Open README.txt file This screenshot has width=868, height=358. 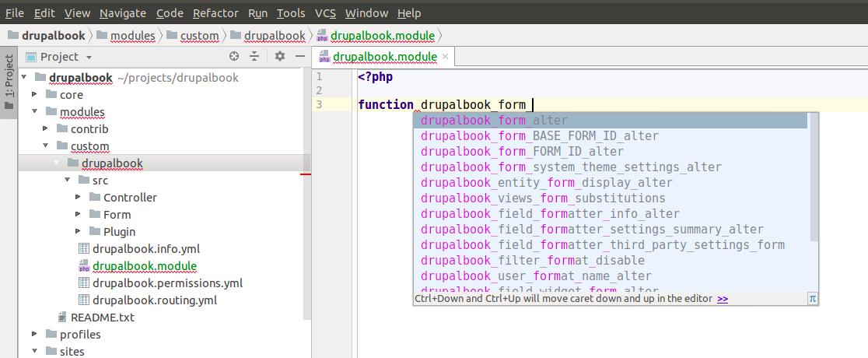pos(103,318)
